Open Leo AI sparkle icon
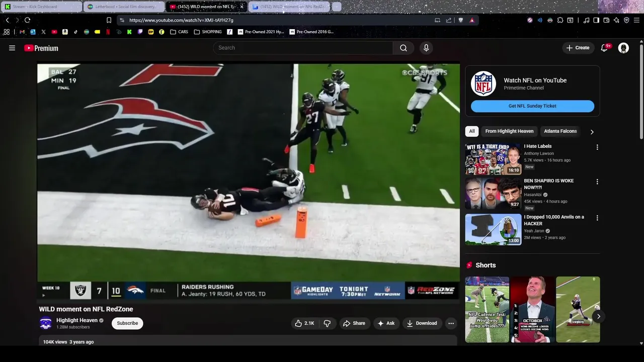Viewport: 644px width, 362px height. pos(616,20)
